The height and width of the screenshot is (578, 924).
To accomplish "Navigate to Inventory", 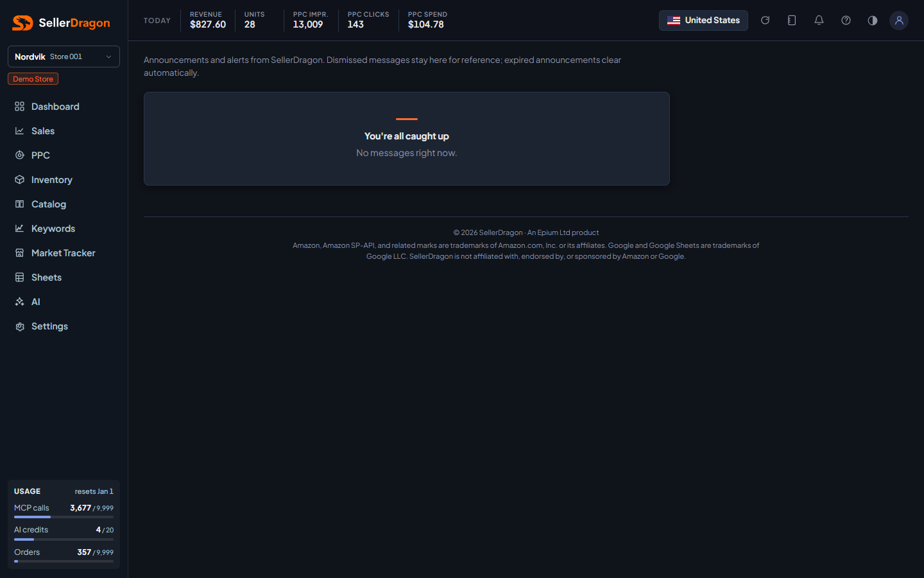I will 64,180.
